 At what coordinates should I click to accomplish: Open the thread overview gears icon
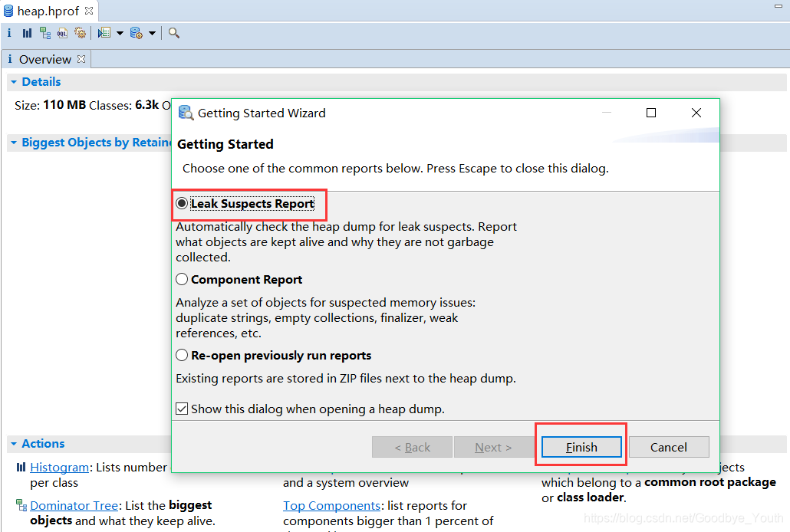(x=80, y=33)
